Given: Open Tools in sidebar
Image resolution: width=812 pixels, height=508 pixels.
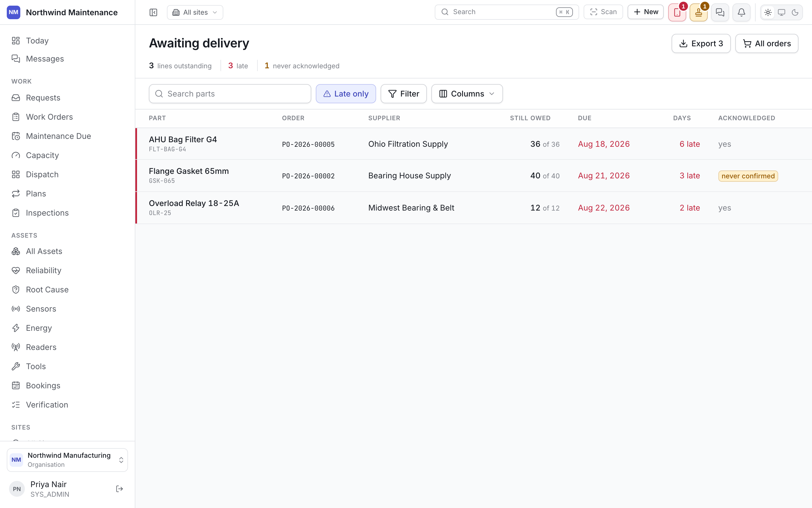Looking at the screenshot, I should 67,366.
